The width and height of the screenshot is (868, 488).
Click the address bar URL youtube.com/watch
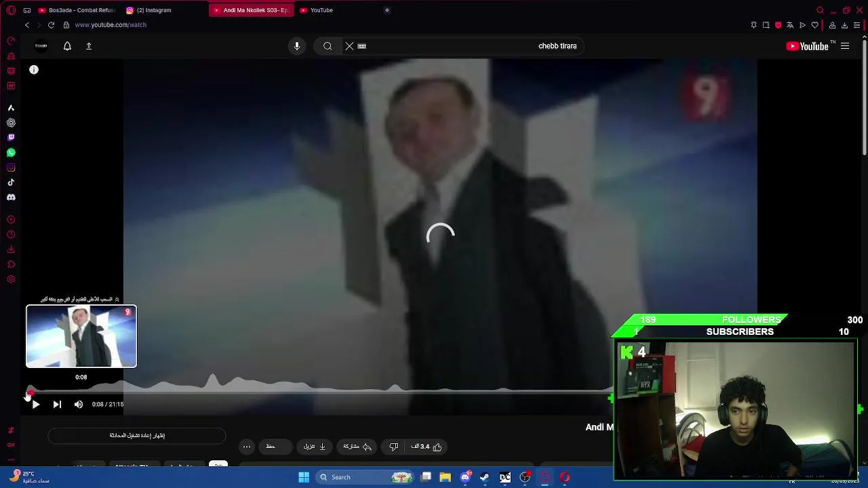point(111,25)
